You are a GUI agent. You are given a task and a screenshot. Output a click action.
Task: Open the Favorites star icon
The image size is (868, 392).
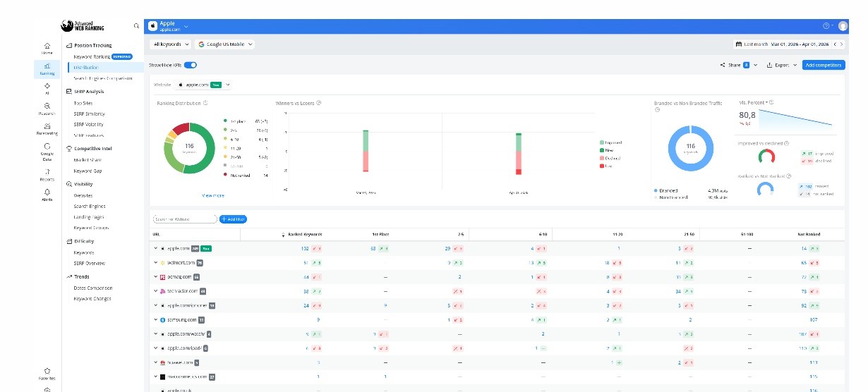click(47, 371)
